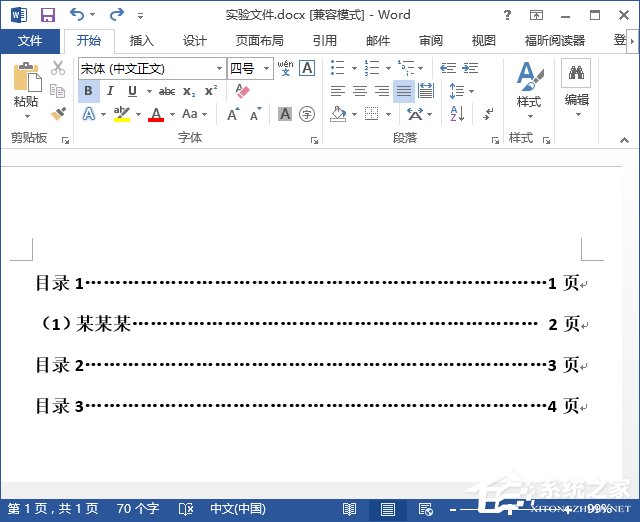640x522 pixels.
Task: Click language '中文(中国)' in status bar
Action: tap(238, 509)
